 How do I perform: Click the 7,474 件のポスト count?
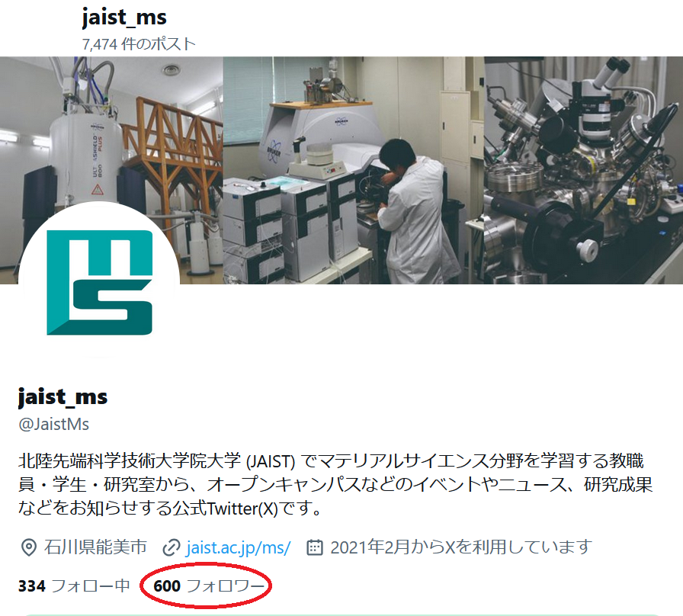click(139, 44)
